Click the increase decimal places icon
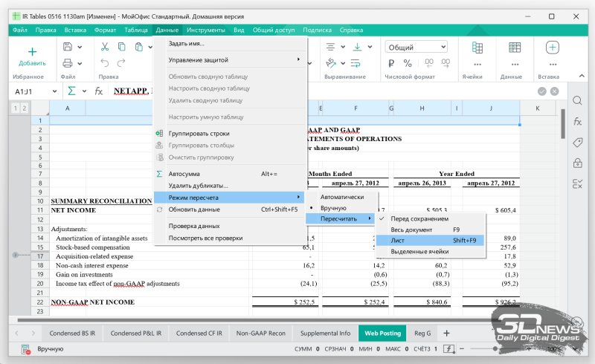This screenshot has height=364, width=595. 446,63
